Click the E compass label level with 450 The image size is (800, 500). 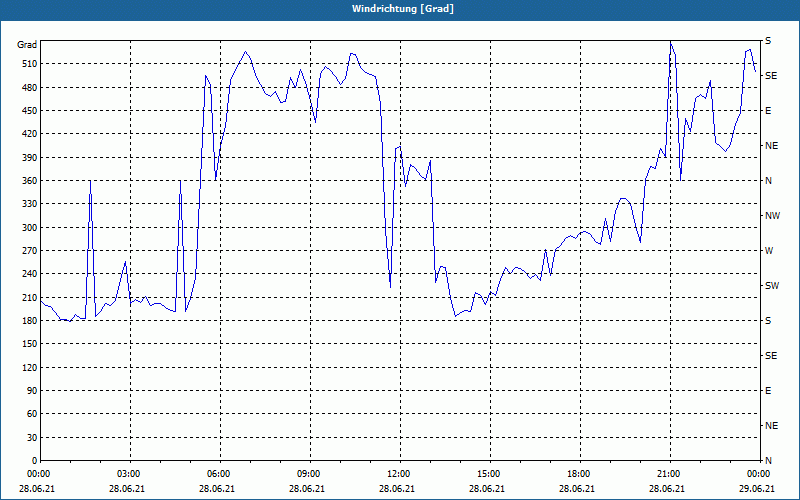coord(768,111)
